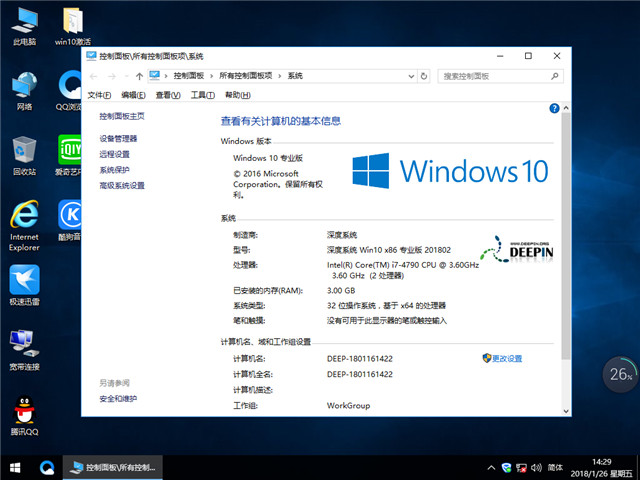
Task: Open the address bar history dropdown
Action: [x=411, y=76]
